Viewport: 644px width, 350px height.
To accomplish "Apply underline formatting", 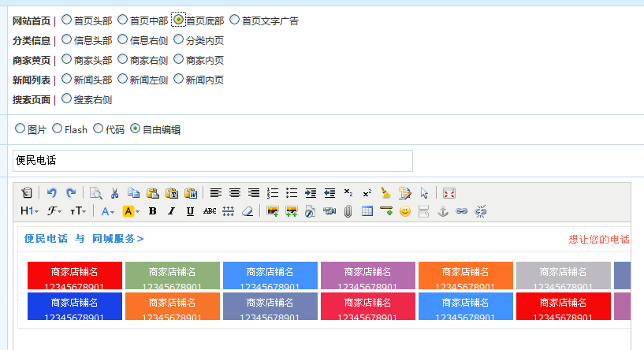I will coord(190,211).
